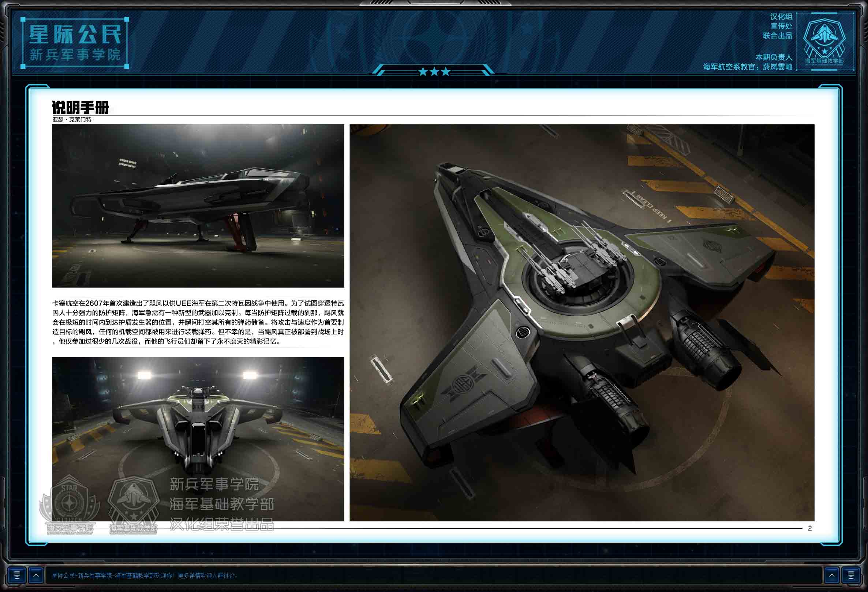This screenshot has width=868, height=592.
Task: Click the three-star badge in the header
Action: pyautogui.click(x=434, y=71)
